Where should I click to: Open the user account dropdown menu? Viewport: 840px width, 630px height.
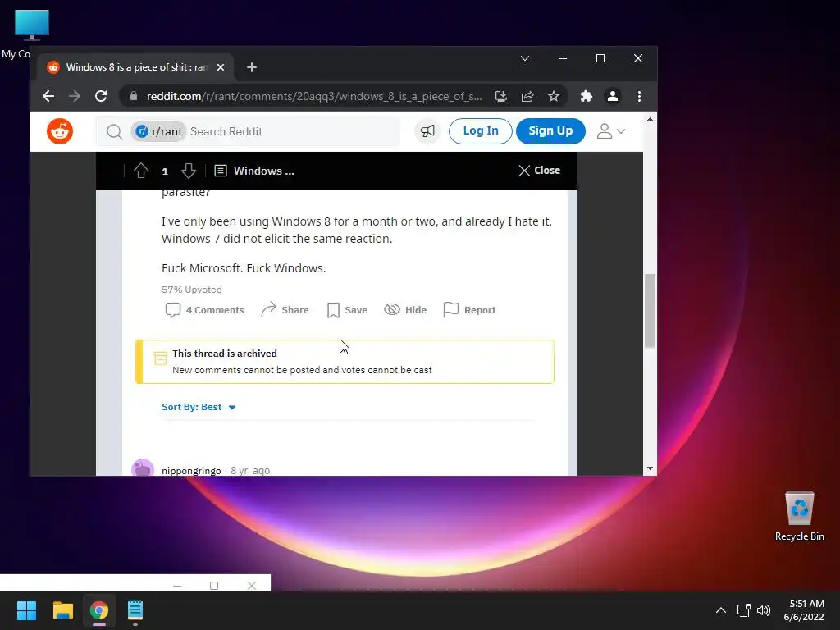coord(610,131)
